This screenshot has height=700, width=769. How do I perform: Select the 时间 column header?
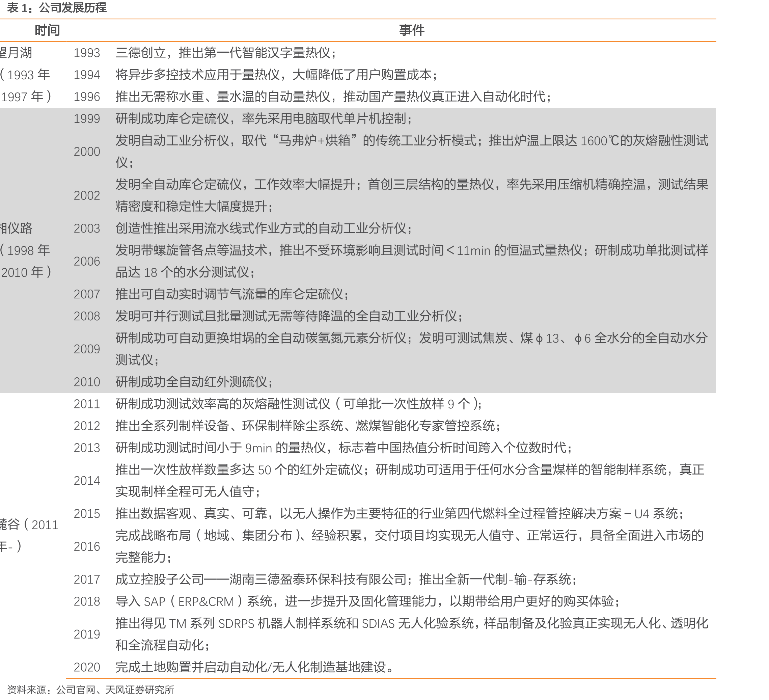47,30
